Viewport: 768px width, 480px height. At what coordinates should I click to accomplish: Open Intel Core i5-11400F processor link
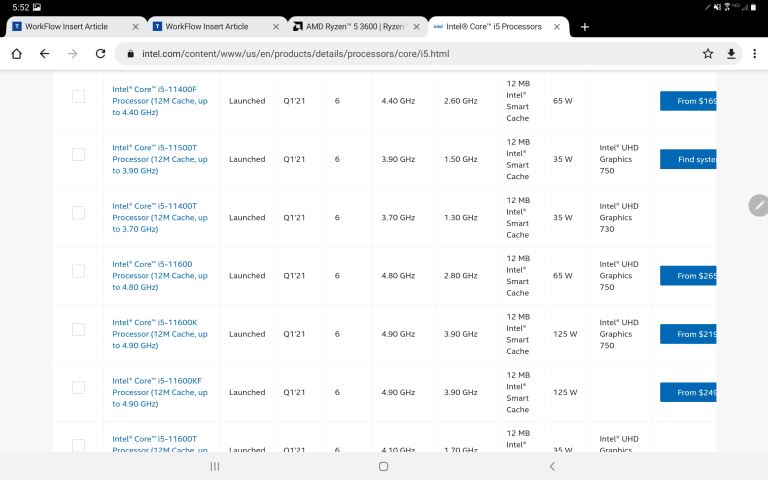[x=160, y=101]
